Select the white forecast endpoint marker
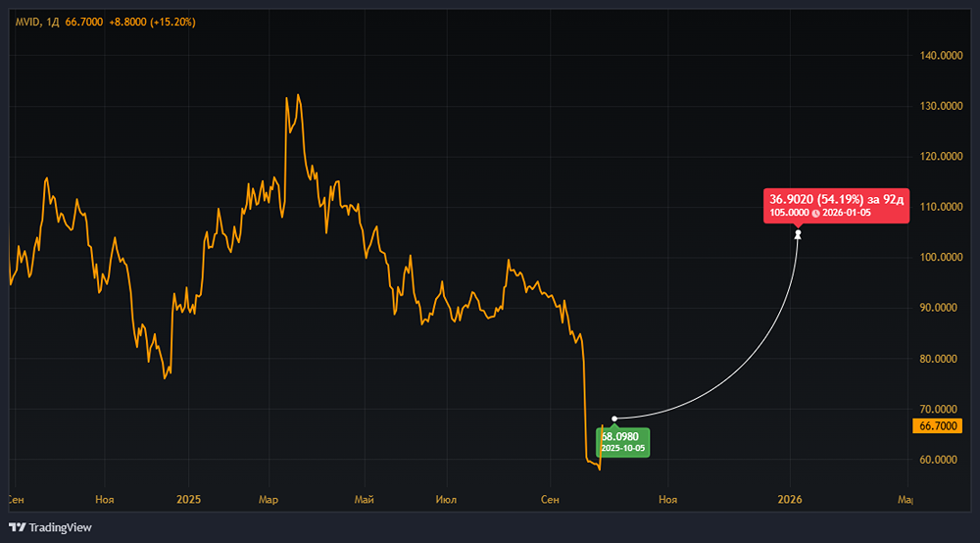 (798, 234)
